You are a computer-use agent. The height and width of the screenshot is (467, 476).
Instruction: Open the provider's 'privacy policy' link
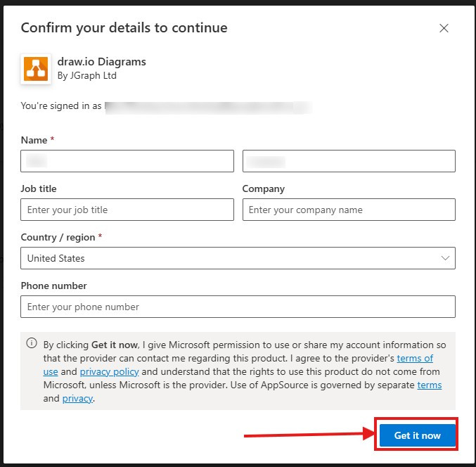109,372
